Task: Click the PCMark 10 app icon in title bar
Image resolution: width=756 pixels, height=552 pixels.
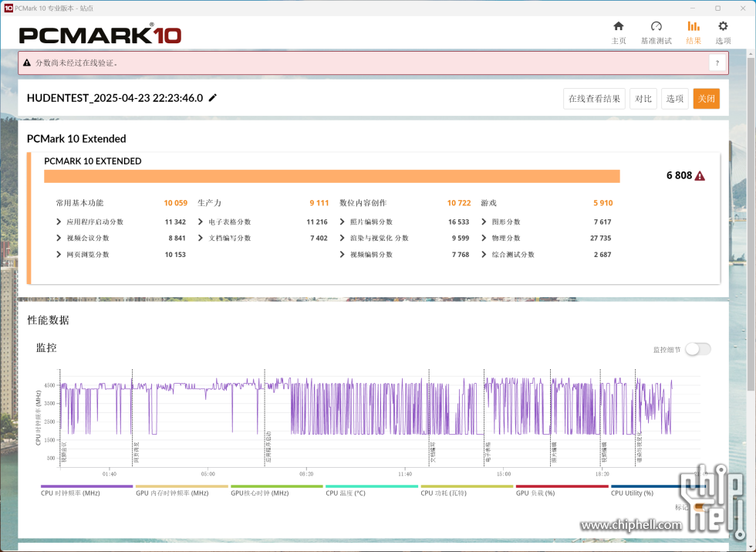Action: 8,8
